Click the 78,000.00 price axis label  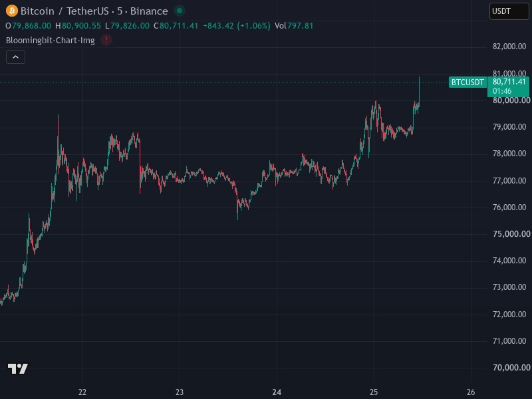509,154
